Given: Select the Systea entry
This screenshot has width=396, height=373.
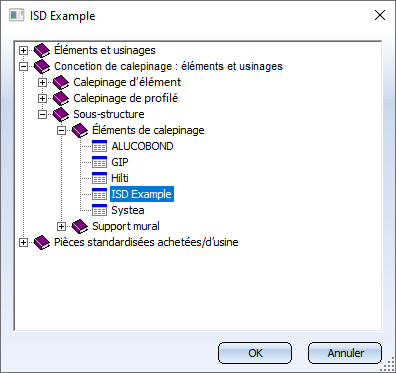Looking at the screenshot, I should 128,210.
